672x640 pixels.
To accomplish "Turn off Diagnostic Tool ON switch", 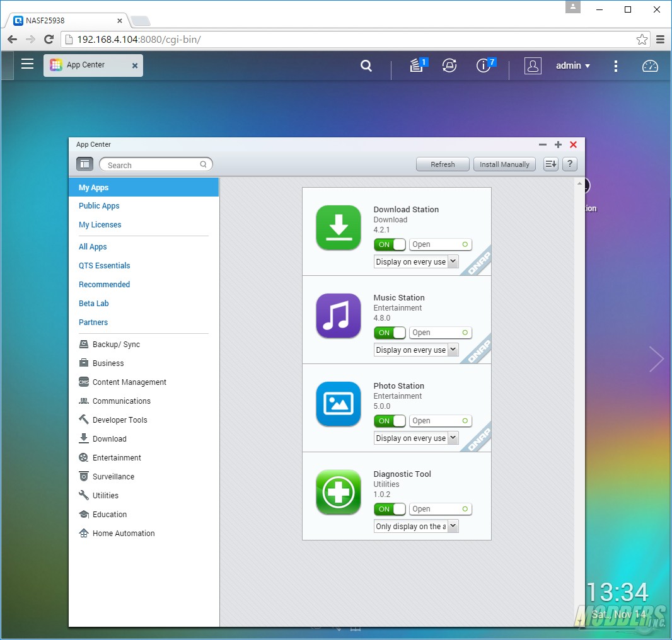I will [390, 509].
